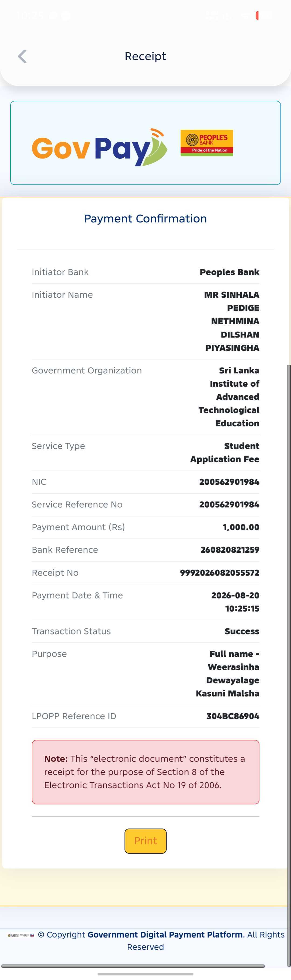Tap the small footer logos image
Screen dimensions: 291x980
click(x=21, y=935)
